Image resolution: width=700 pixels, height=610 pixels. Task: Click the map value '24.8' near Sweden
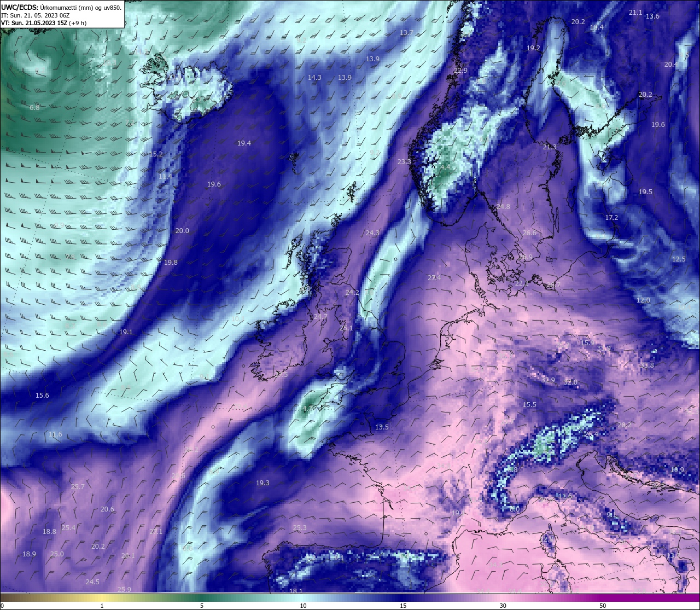(x=503, y=206)
